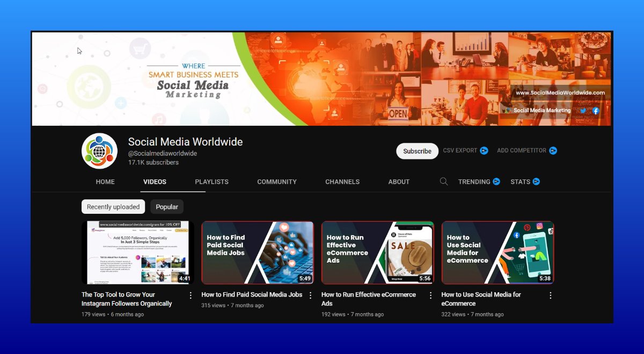The width and height of the screenshot is (644, 354).
Task: Click title How to Use Social Media for eCommerce
Action: point(481,299)
